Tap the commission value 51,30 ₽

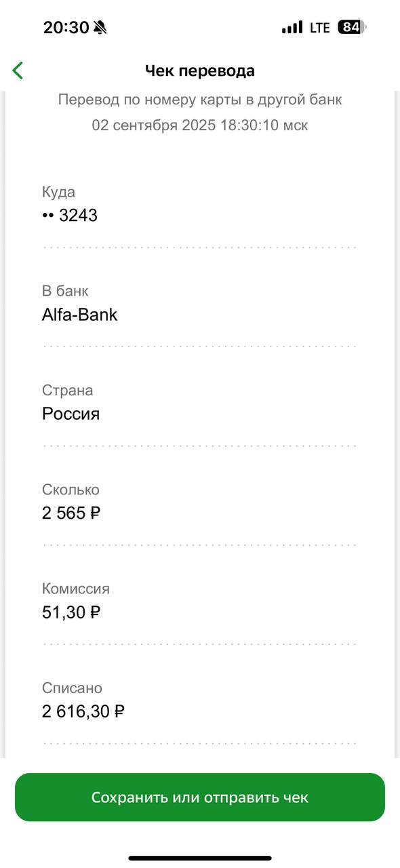(x=71, y=612)
